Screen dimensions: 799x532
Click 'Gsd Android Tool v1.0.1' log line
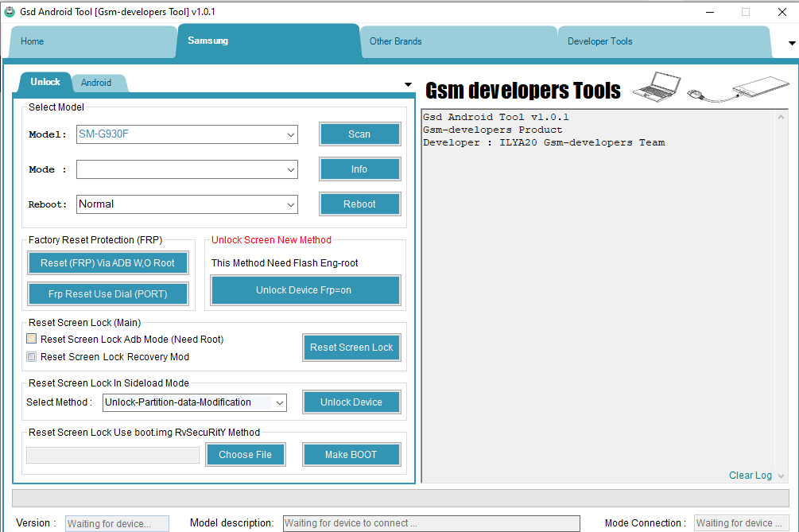click(495, 117)
